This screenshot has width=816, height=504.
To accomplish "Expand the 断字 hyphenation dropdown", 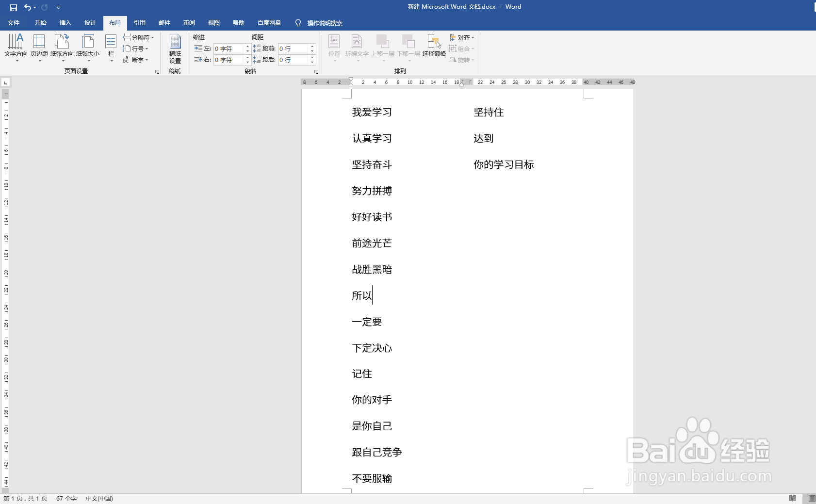I will 135,60.
